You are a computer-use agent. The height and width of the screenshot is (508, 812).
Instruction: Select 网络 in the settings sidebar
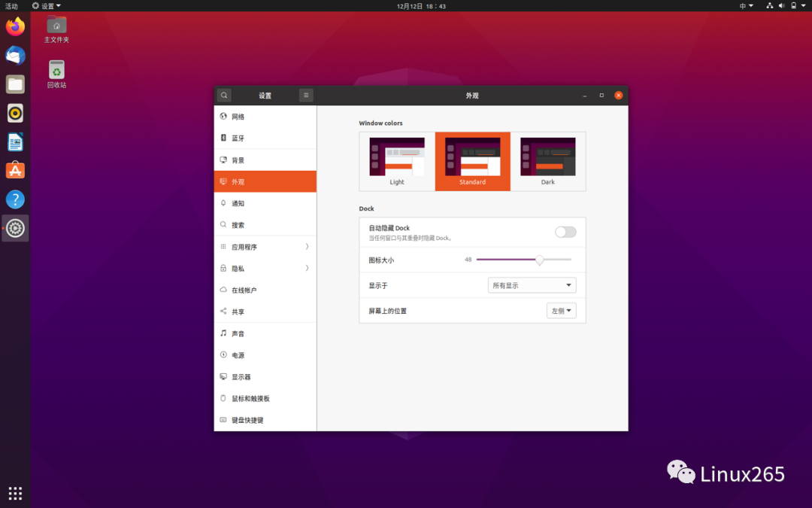[x=265, y=117]
